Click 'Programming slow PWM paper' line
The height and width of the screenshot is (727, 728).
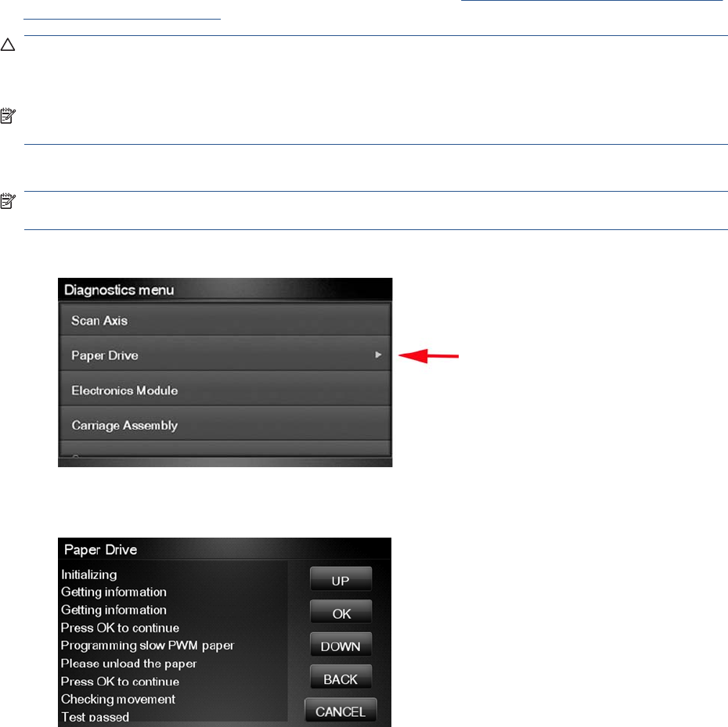[x=148, y=646]
